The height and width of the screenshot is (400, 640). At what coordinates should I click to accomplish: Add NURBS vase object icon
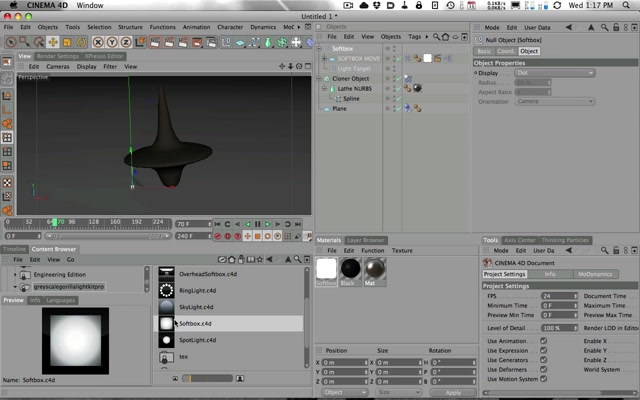click(268, 42)
